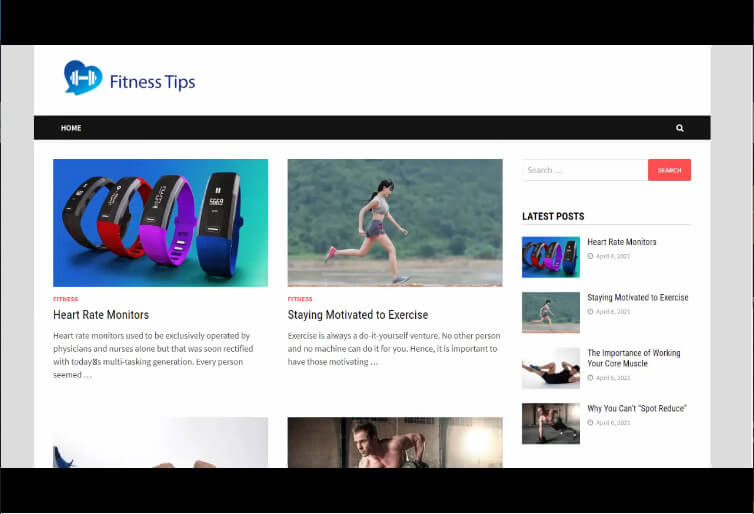754x514 pixels.
Task: Select Heart Rate Monitors thumbnail in Latest Posts
Action: 551,257
